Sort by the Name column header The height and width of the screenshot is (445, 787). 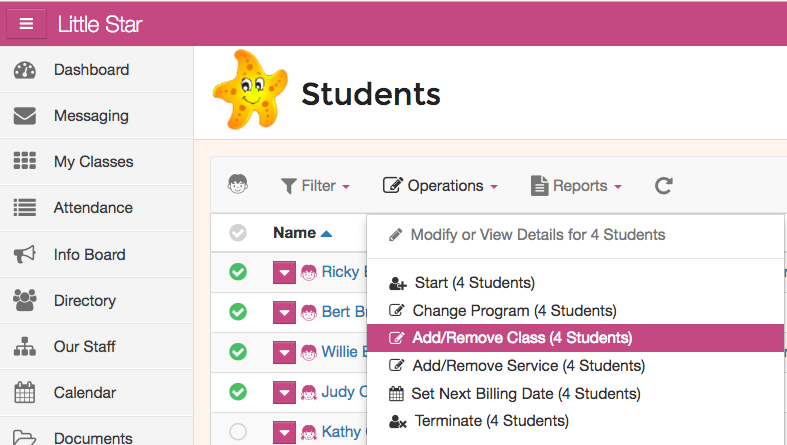pyautogui.click(x=294, y=233)
